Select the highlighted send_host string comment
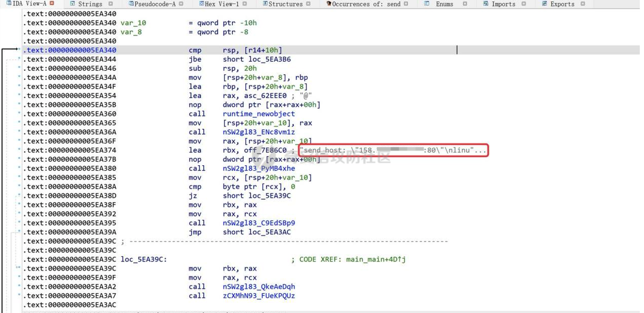The image size is (644, 313). point(393,151)
